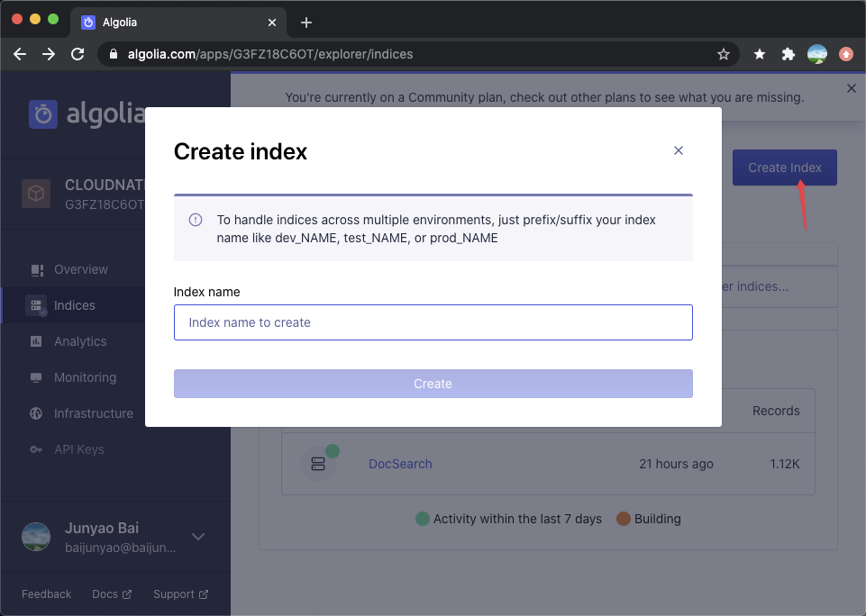
Task: Collapse the Create index dialog with its X
Action: [x=679, y=150]
